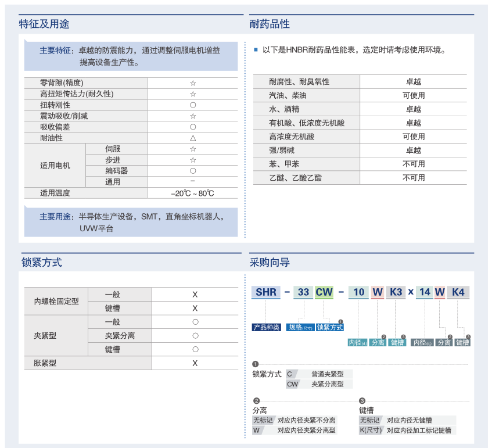Click the numbered circle 3 above the 键槽 legend
The width and height of the screenshot is (492, 448).
coord(362,401)
